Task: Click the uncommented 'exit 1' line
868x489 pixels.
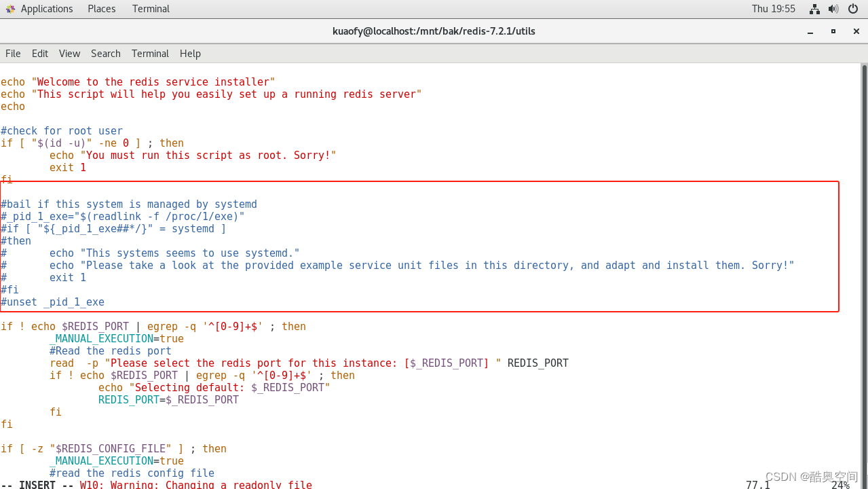Action: point(68,168)
